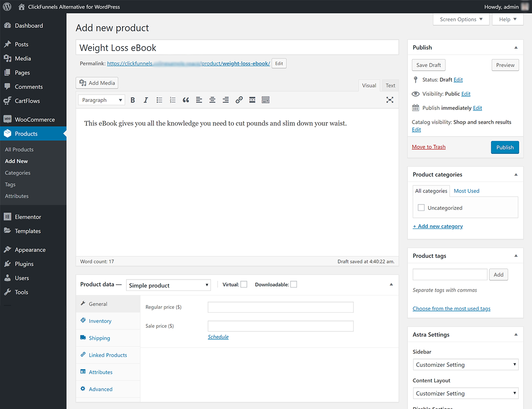Check the Virtual product checkbox
Screen dimensions: 532x409
pyautogui.click(x=244, y=284)
